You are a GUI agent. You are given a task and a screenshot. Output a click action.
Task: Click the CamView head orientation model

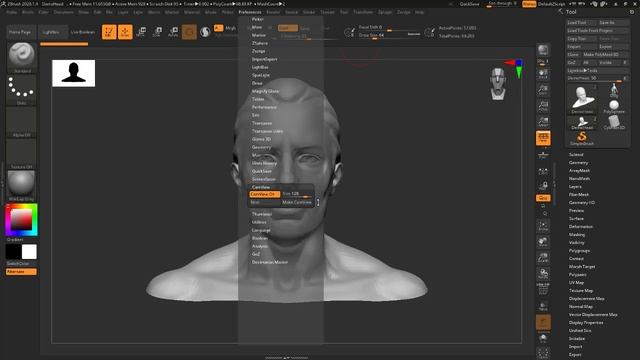498,84
